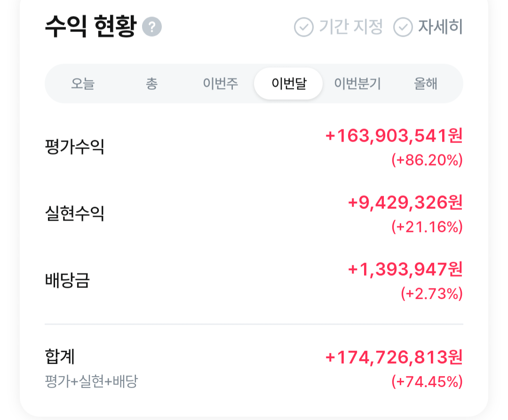Switch to the 올해 tab
Screen dimensions: 508x420
tap(426, 84)
